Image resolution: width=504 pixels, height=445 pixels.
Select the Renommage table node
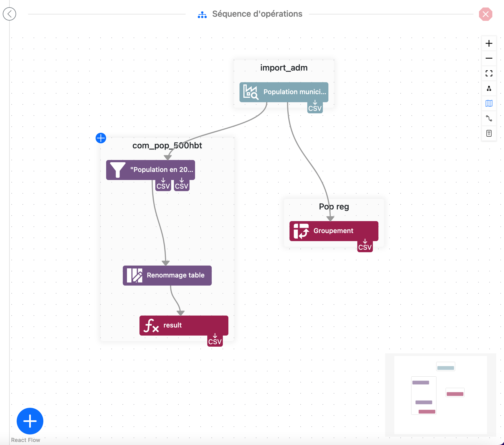tap(167, 275)
